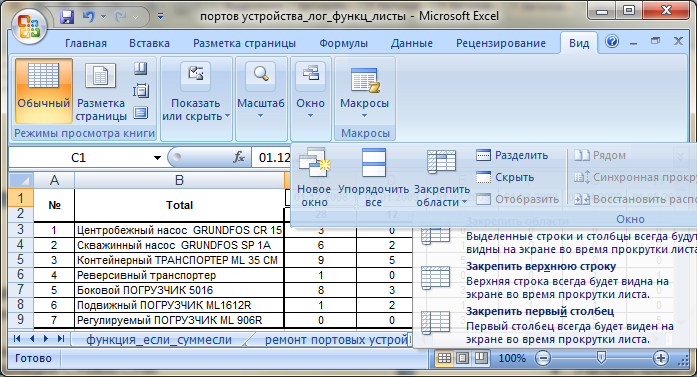Click cell Реверсивный транспортер
The width and height of the screenshot is (697, 377).
pos(179,275)
